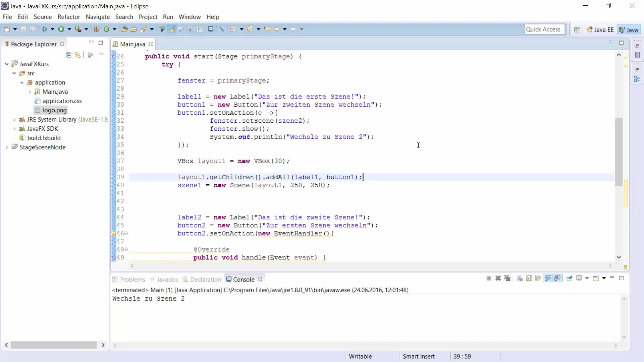Open Package Explorer View Menu triangle
Image resolution: width=644 pixels, height=362 pixels.
click(102, 54)
